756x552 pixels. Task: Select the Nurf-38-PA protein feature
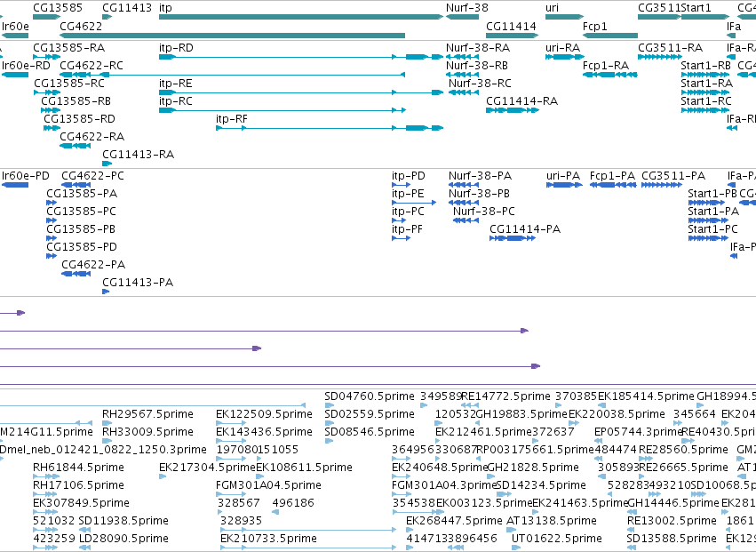pos(464,185)
